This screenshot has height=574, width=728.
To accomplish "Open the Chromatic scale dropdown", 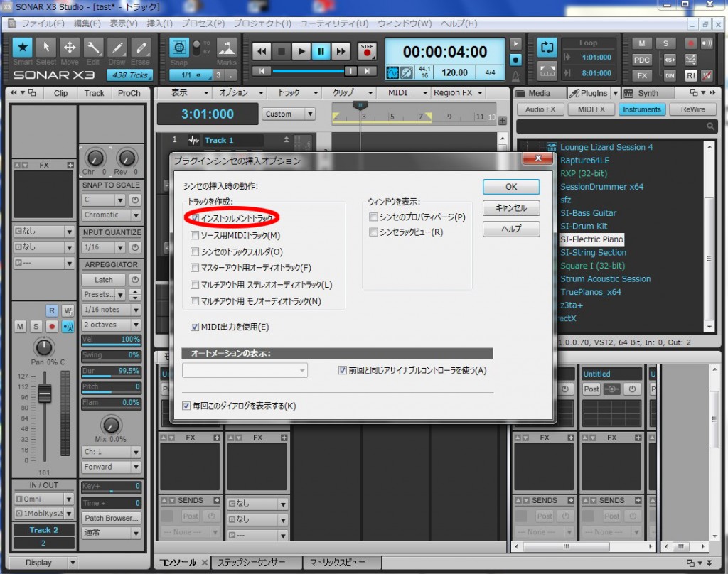I will tap(111, 215).
